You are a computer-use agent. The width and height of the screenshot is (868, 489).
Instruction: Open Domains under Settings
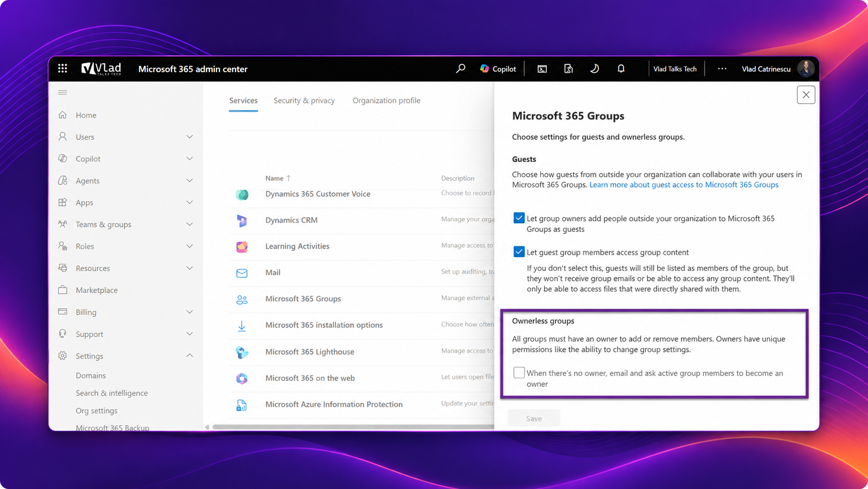pos(91,375)
